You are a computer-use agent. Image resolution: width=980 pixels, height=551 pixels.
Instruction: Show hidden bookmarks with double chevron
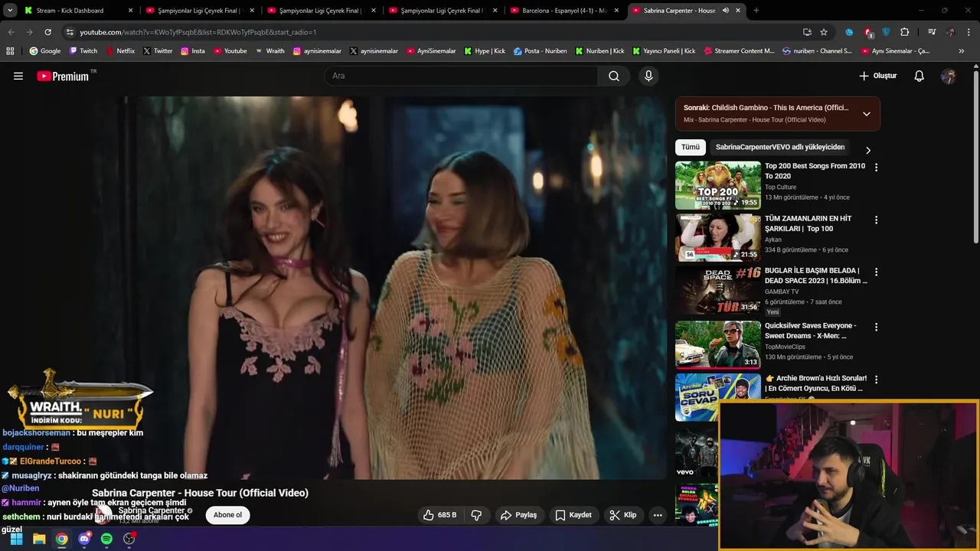[x=962, y=51]
